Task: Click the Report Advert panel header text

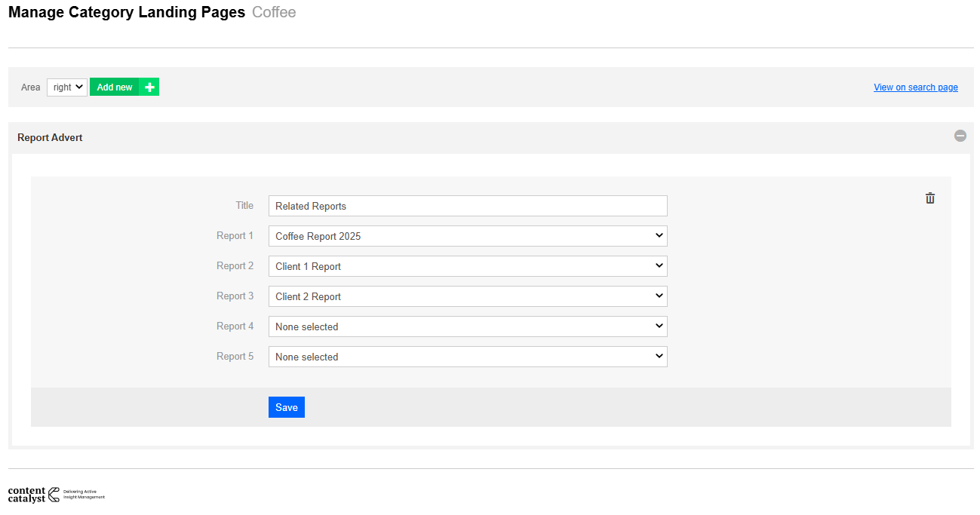Action: [x=50, y=138]
